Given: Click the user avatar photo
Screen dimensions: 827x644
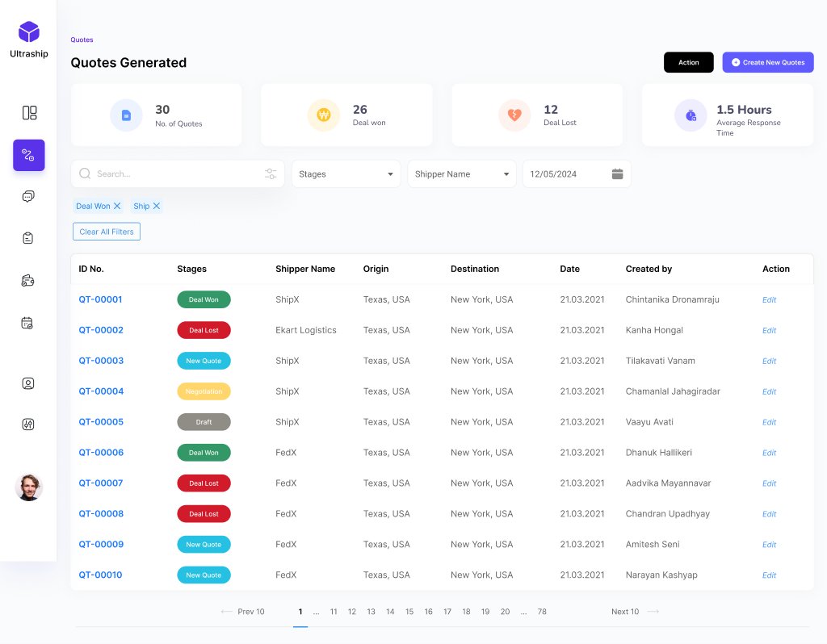Looking at the screenshot, I should tap(29, 487).
